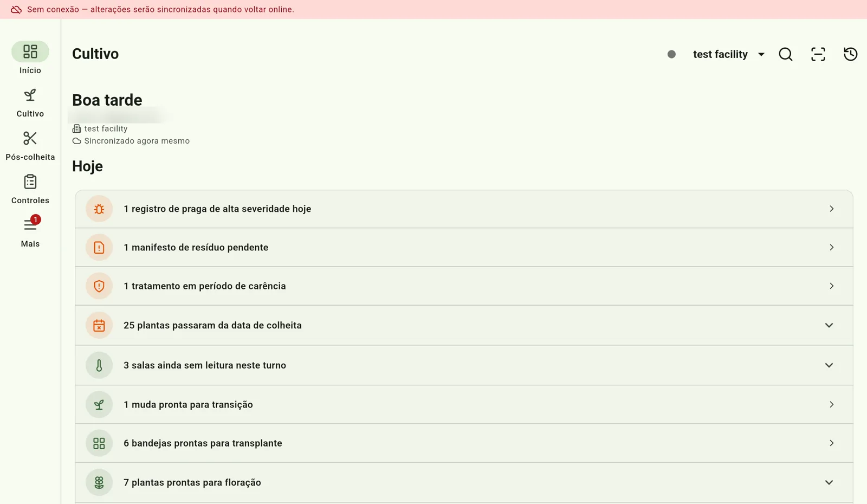This screenshot has width=867, height=504.
Task: Click the building icon beside test facility
Action: tap(76, 129)
